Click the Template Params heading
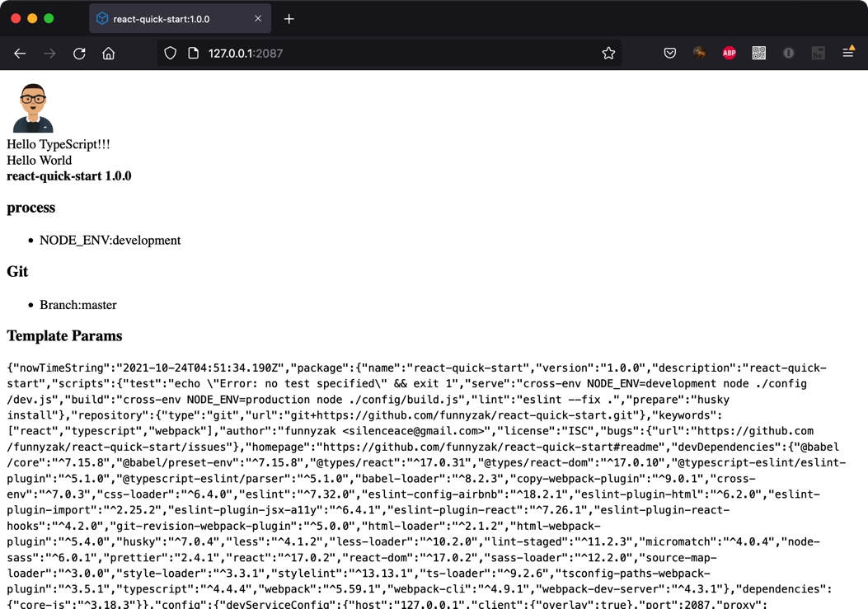This screenshot has width=868, height=609. (64, 336)
